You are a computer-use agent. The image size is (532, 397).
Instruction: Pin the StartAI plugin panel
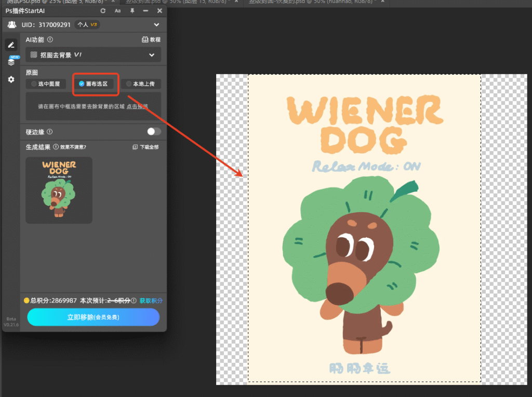tap(132, 11)
